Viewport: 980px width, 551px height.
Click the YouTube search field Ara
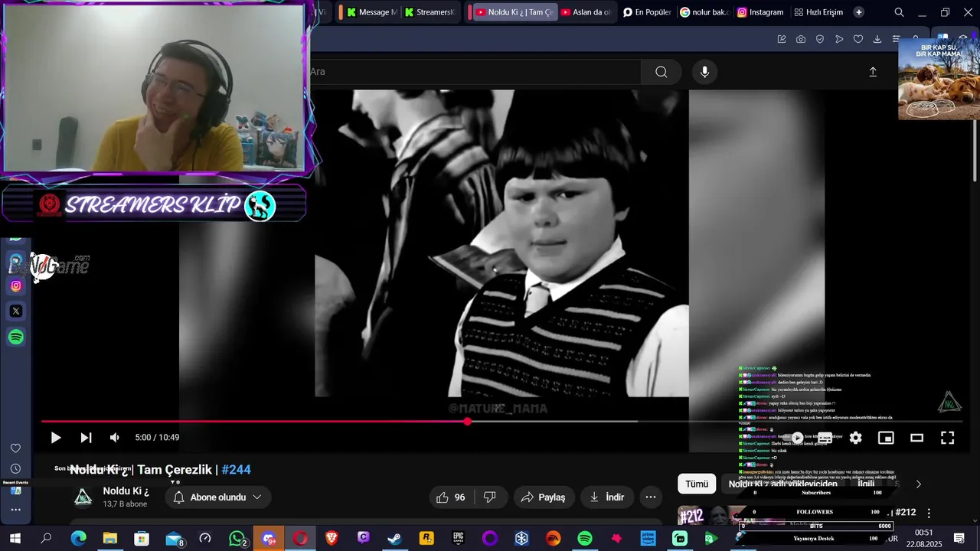pyautogui.click(x=475, y=72)
